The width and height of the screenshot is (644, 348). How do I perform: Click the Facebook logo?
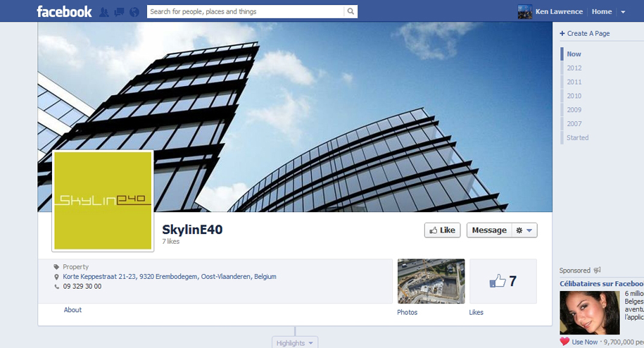point(64,11)
